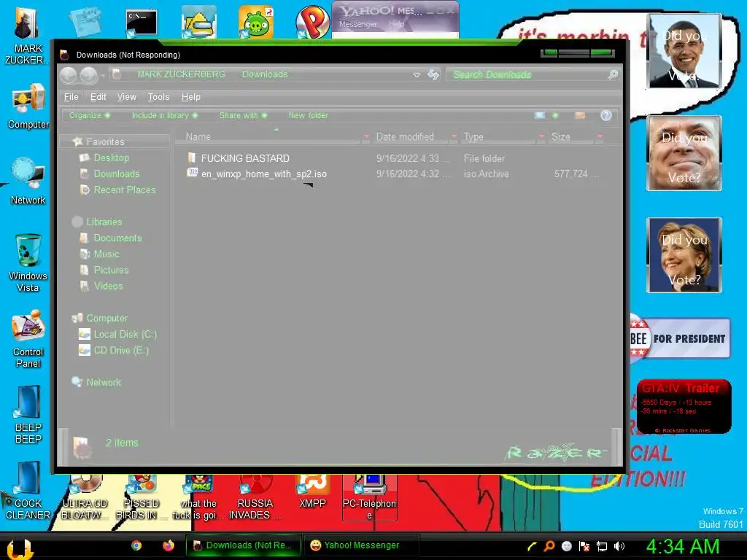The image size is (747, 560).
Task: Open the Computer desktop icon
Action: click(x=28, y=106)
